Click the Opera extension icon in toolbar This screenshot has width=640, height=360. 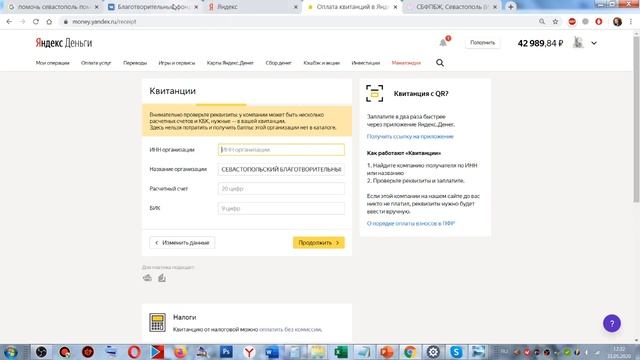coord(599,22)
